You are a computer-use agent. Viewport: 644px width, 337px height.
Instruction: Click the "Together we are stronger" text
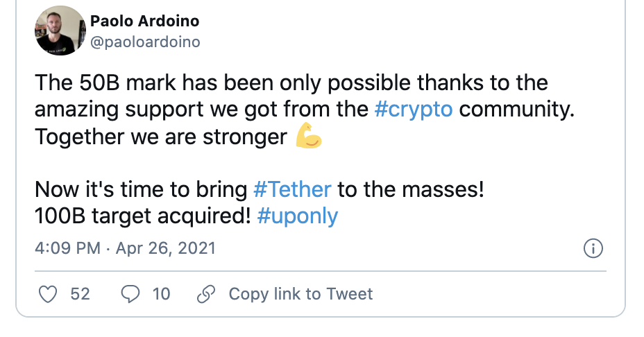tap(160, 137)
